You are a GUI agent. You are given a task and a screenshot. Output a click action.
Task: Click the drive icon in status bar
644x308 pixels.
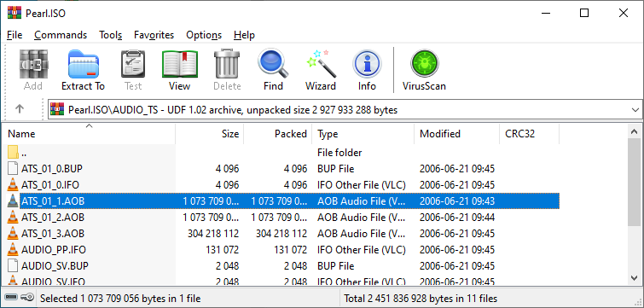(x=11, y=297)
